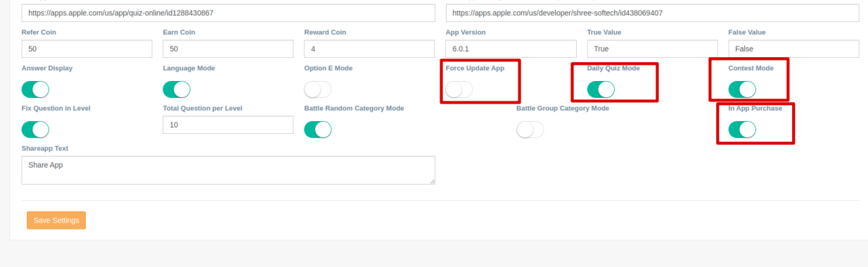Viewport: 868px width, 267px height.
Task: Click inside the Shareapp Text textarea
Action: [229, 170]
